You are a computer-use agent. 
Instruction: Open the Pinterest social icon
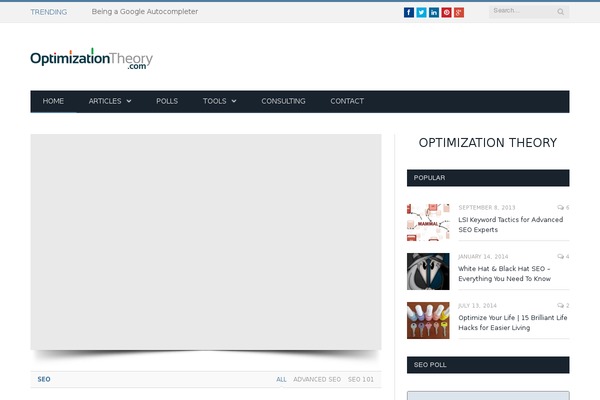[x=447, y=13]
